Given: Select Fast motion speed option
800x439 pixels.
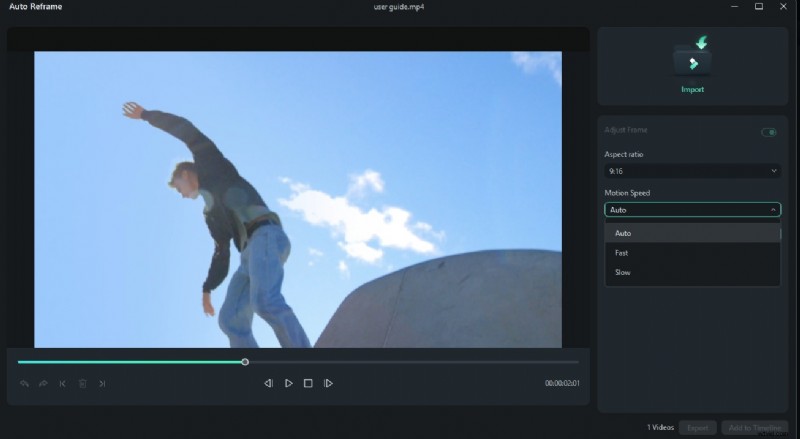Looking at the screenshot, I should pos(692,253).
